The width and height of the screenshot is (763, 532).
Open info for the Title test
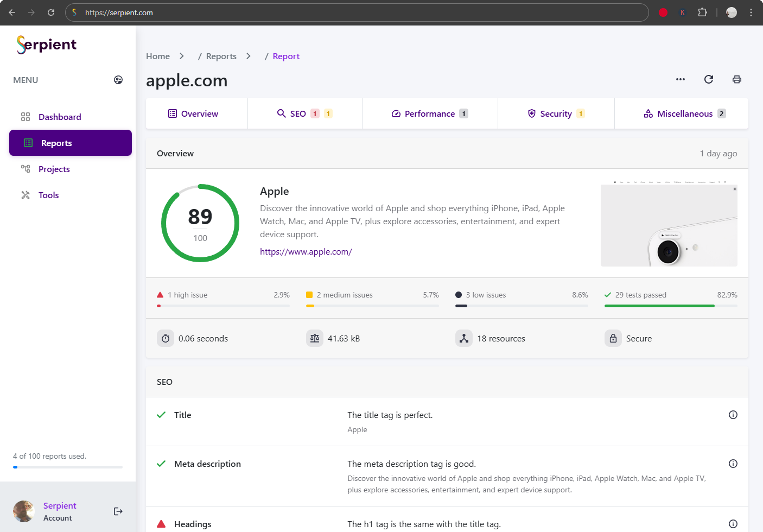coord(733,415)
